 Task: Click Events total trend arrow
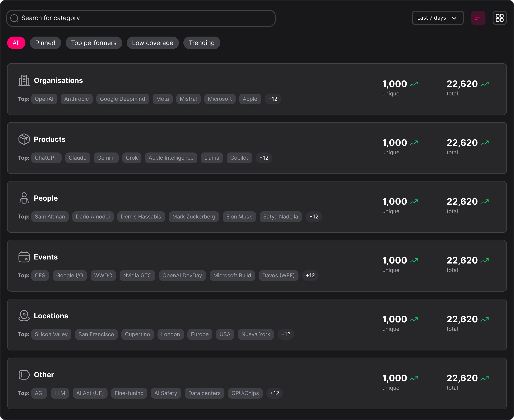pyautogui.click(x=485, y=260)
